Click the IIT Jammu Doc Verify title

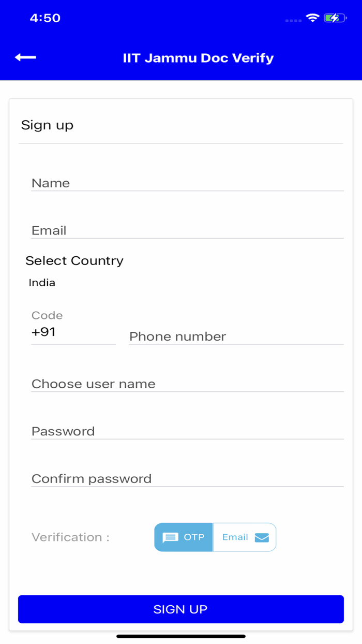[x=198, y=57]
